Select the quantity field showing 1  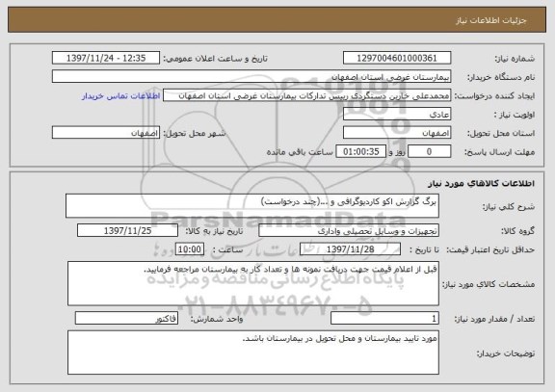384,318
